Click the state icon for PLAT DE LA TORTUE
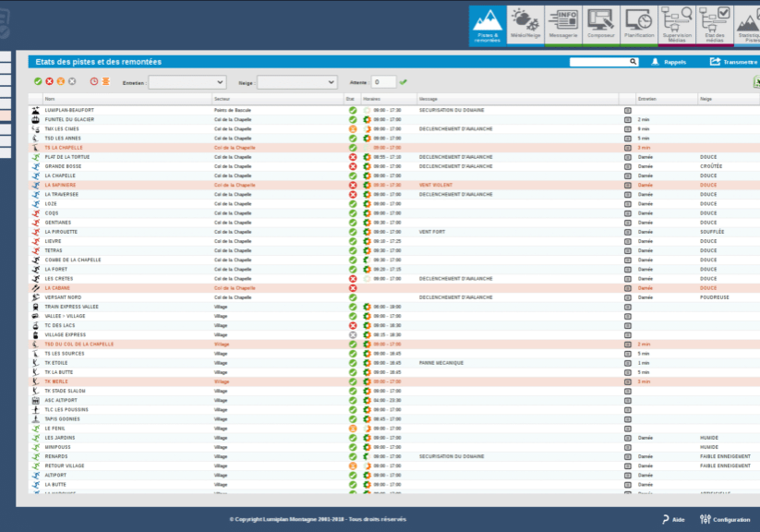Image resolution: width=760 pixels, height=532 pixels. point(353,157)
